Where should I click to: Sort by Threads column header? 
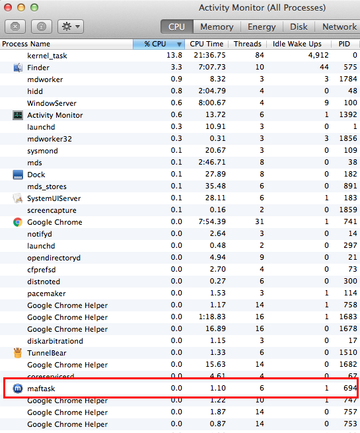coord(247,44)
